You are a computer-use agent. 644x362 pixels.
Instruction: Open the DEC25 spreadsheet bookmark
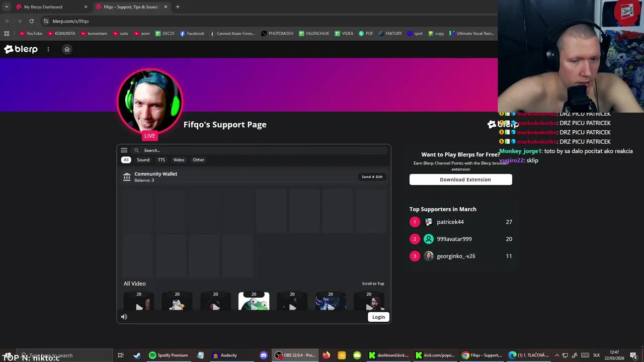point(165,34)
